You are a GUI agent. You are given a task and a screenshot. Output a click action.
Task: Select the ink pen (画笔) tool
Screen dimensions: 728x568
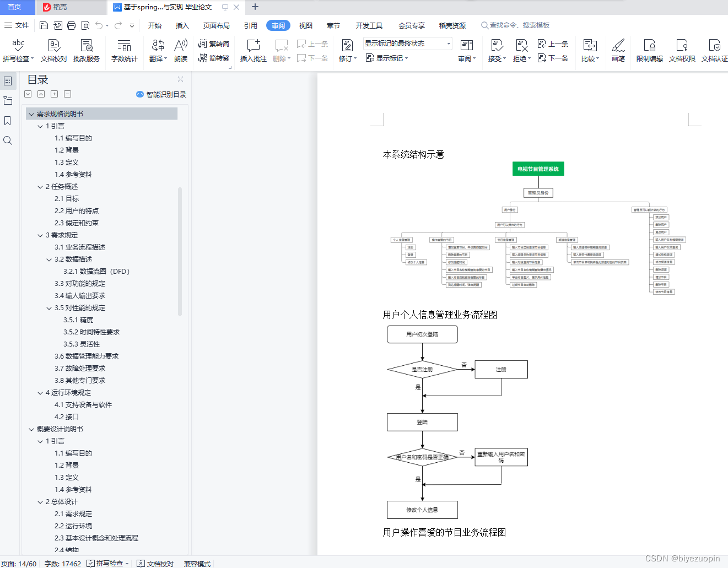(618, 50)
